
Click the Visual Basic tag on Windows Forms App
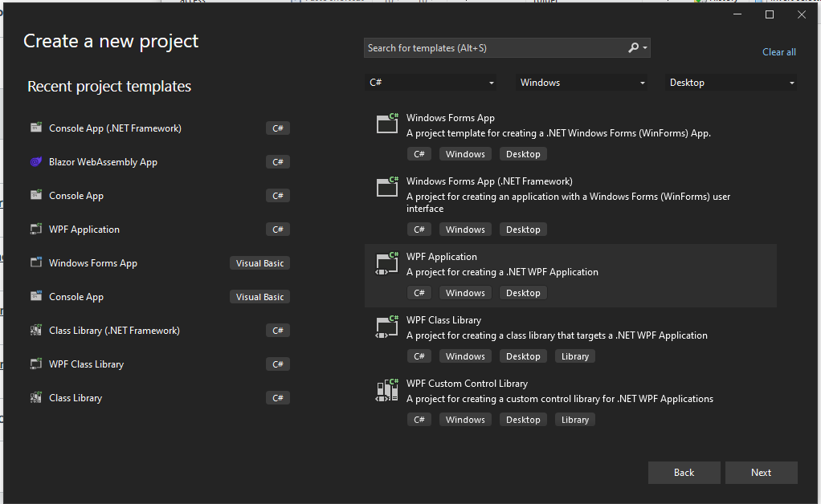tap(259, 263)
